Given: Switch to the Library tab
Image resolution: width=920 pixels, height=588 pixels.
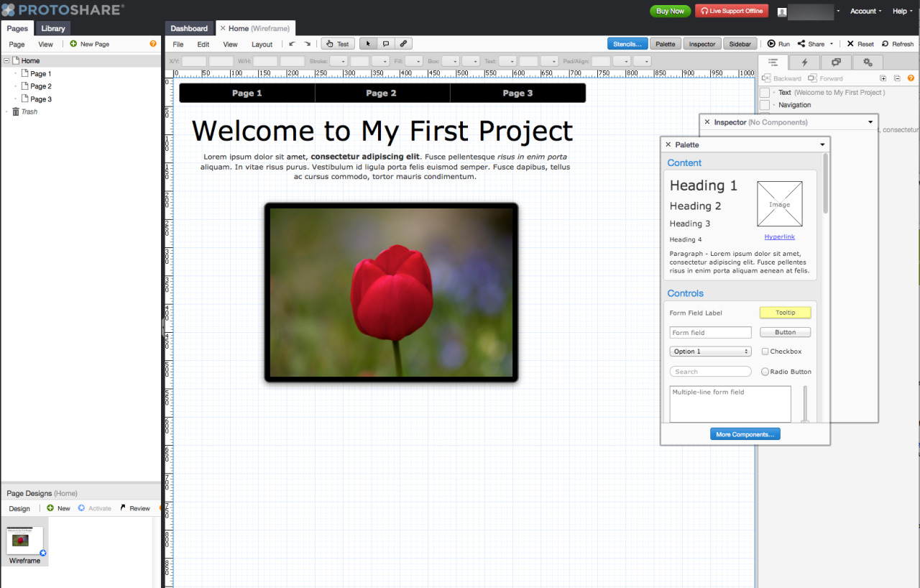Looking at the screenshot, I should [53, 29].
